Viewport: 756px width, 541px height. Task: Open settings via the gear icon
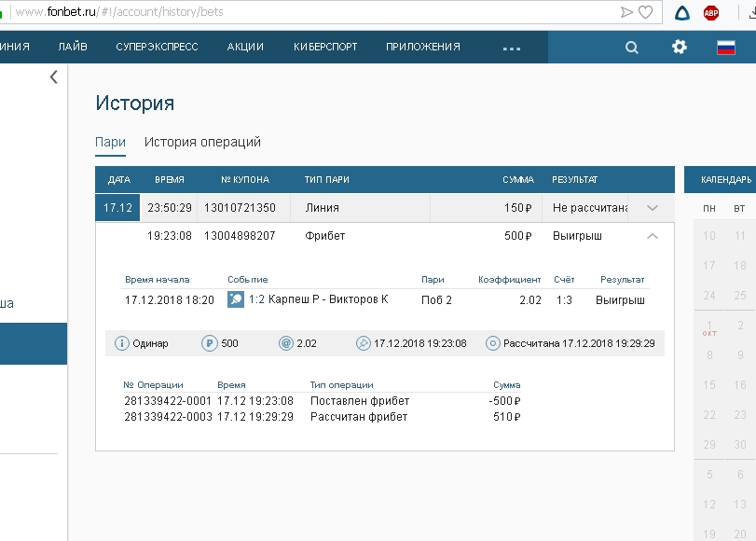click(x=679, y=48)
